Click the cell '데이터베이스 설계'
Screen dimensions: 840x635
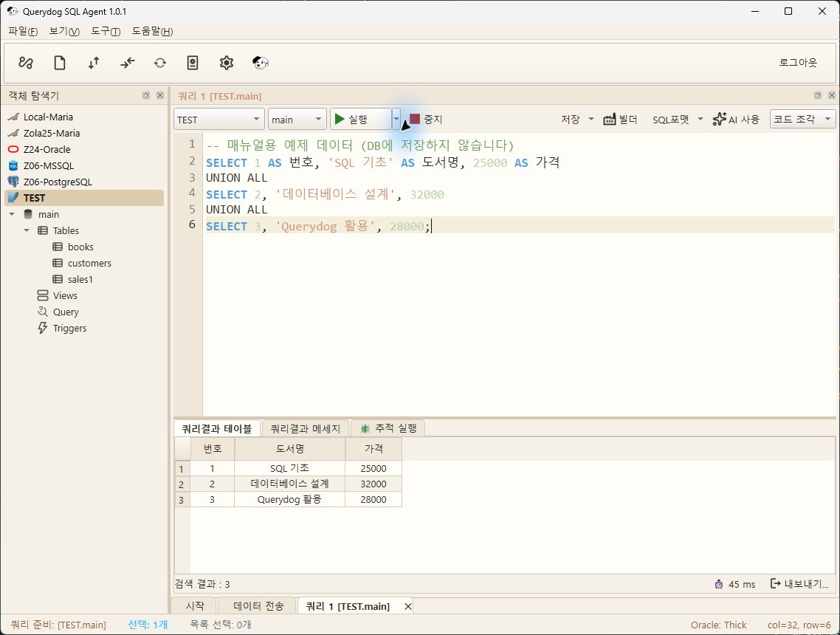coord(290,484)
